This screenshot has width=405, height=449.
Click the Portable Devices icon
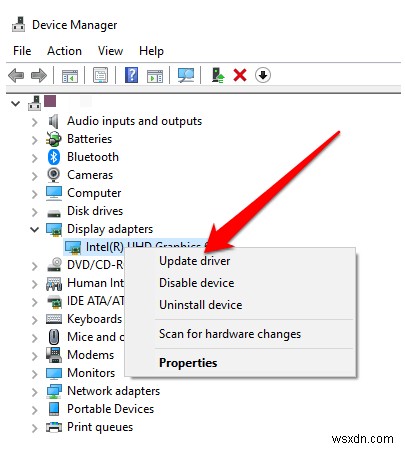pyautogui.click(x=54, y=409)
